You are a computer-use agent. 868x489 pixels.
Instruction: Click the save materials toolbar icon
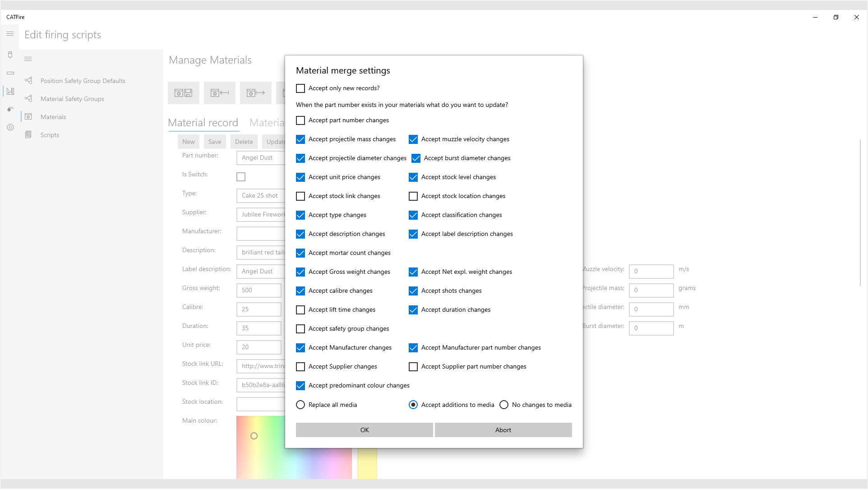tap(184, 93)
